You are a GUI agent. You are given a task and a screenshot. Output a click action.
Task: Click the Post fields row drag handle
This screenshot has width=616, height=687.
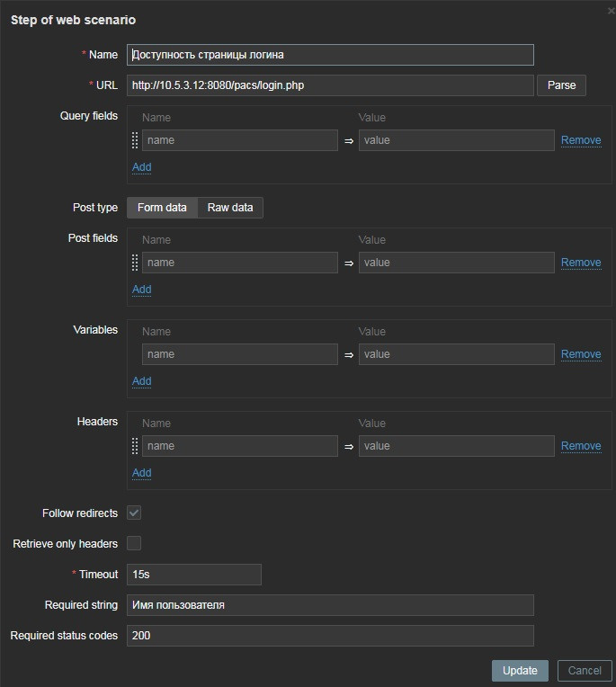135,263
